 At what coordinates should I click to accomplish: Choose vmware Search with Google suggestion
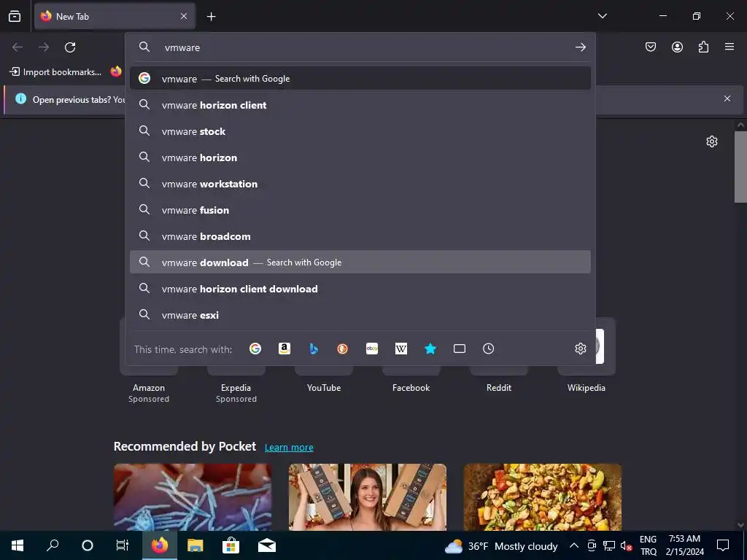click(x=360, y=79)
